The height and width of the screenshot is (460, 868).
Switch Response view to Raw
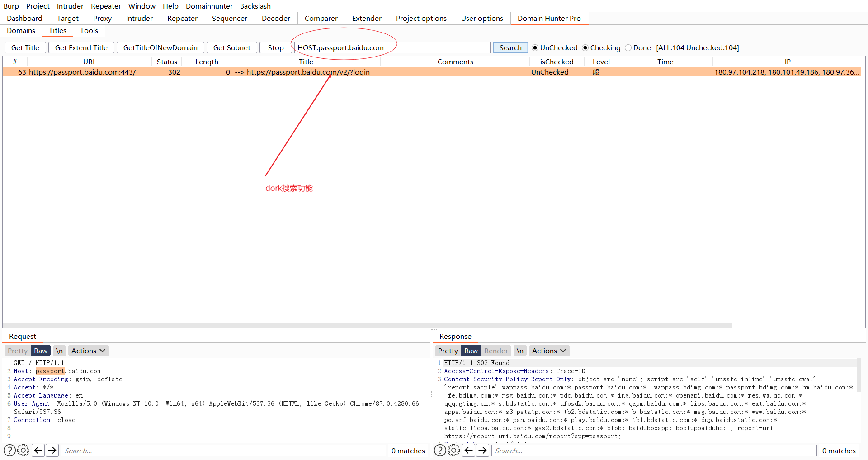coord(471,351)
